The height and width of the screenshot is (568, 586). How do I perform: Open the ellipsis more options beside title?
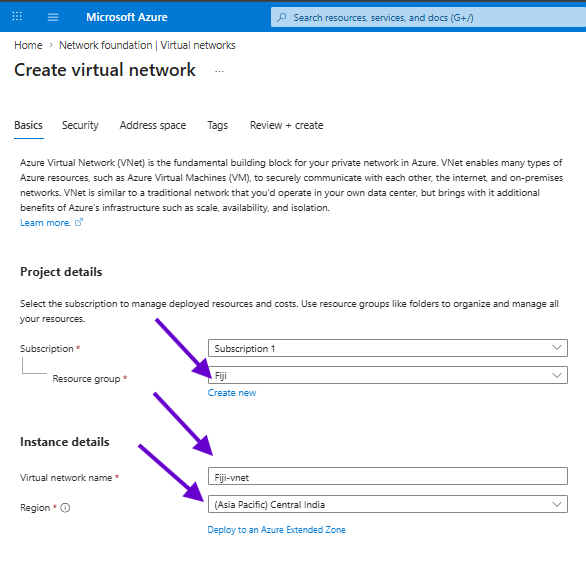coord(219,71)
